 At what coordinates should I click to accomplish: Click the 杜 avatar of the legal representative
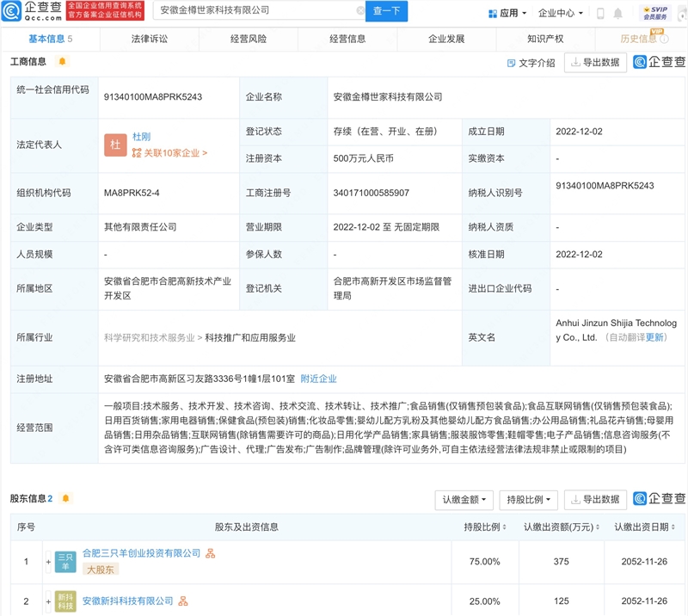pos(115,145)
